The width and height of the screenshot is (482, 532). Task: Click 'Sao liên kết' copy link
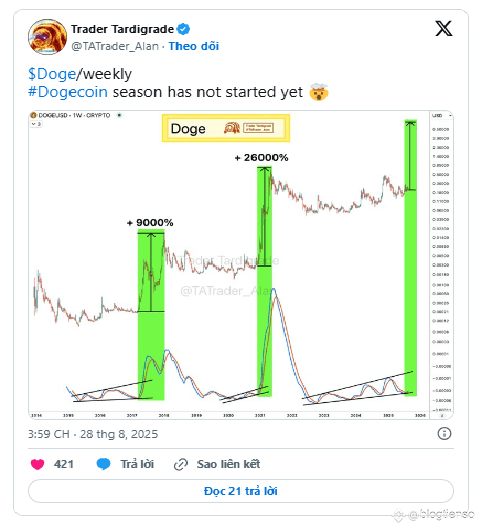[x=228, y=464]
